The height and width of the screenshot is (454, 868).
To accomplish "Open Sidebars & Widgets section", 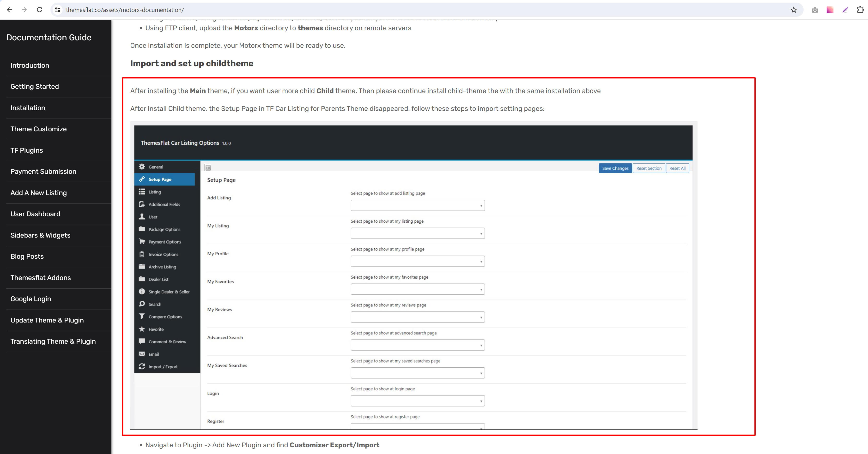I will pyautogui.click(x=40, y=235).
